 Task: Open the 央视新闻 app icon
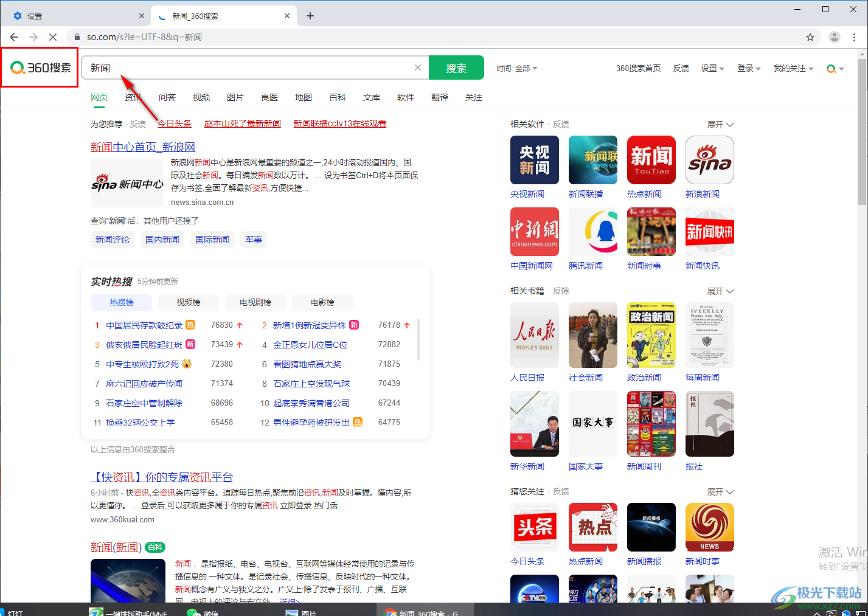(x=535, y=160)
